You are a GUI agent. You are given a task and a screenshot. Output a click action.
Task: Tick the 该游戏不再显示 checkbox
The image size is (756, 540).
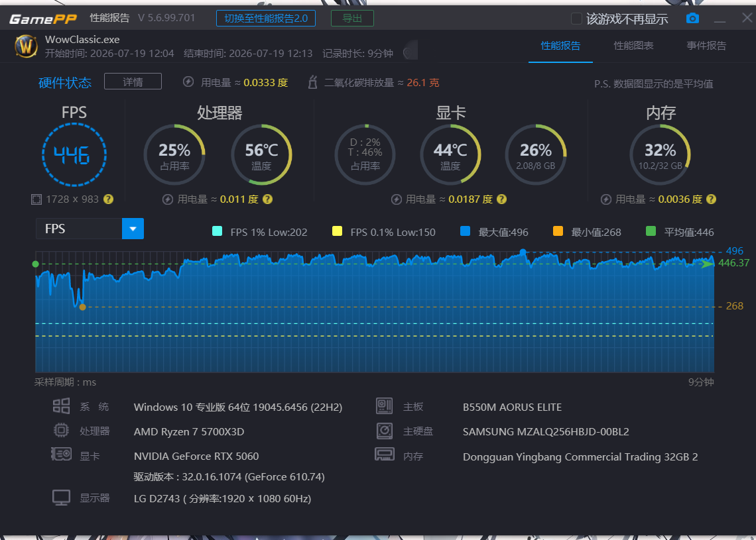click(576, 19)
